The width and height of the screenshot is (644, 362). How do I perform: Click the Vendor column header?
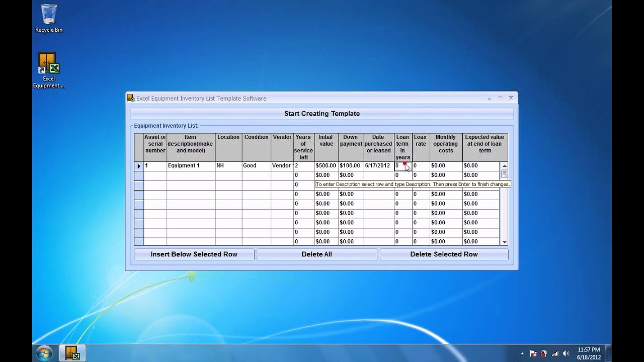pos(282,147)
